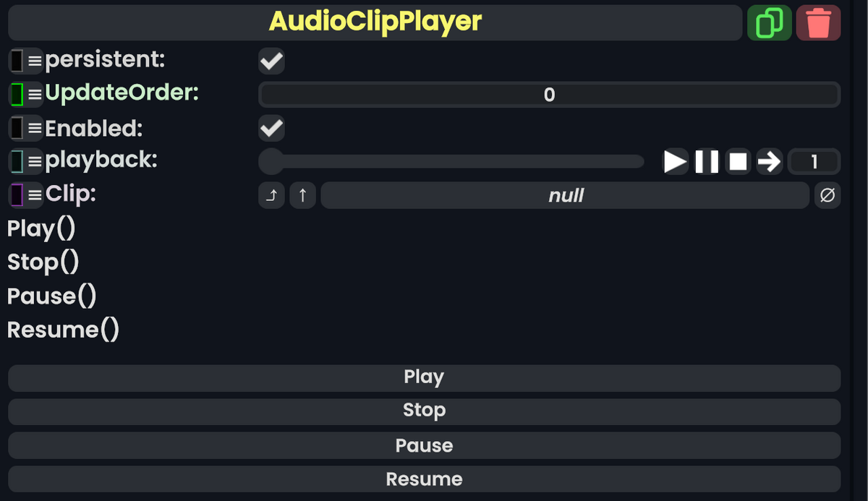The height and width of the screenshot is (501, 868).
Task: Hit the Stop square icon on playback row
Action: (738, 161)
